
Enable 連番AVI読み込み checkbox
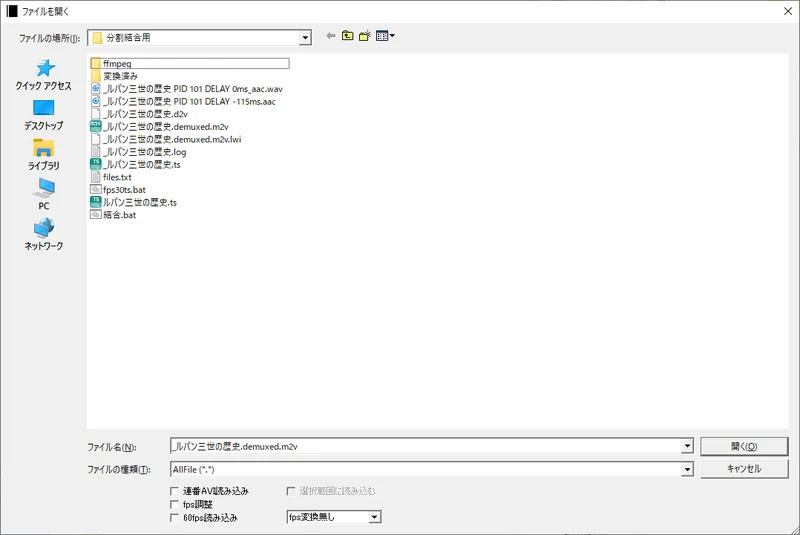click(176, 492)
